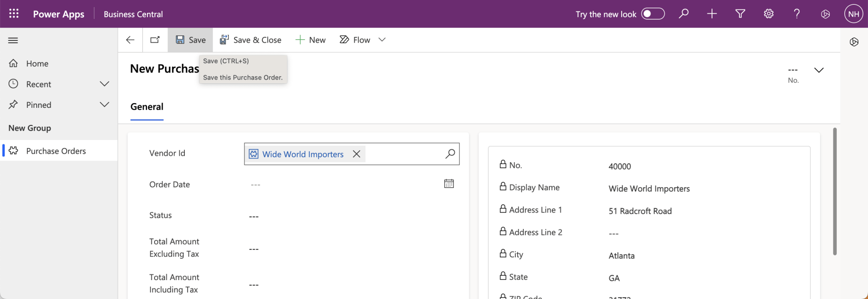The width and height of the screenshot is (868, 299).
Task: Select the General tab
Action: pos(147,107)
